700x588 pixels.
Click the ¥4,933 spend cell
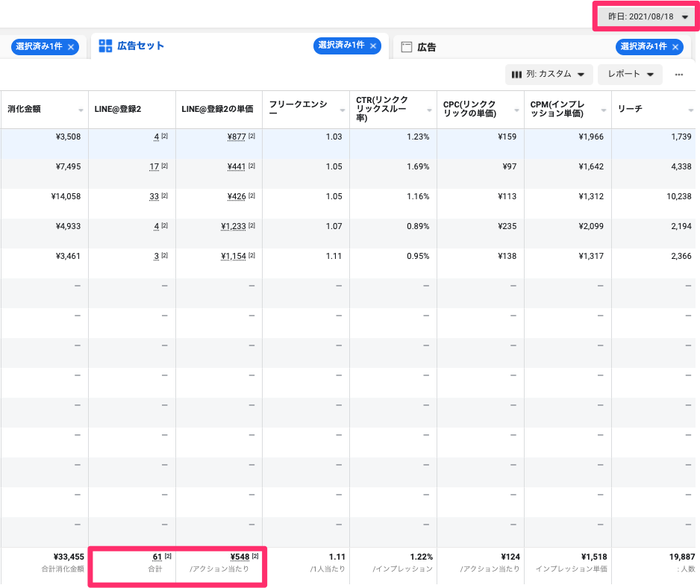point(69,226)
